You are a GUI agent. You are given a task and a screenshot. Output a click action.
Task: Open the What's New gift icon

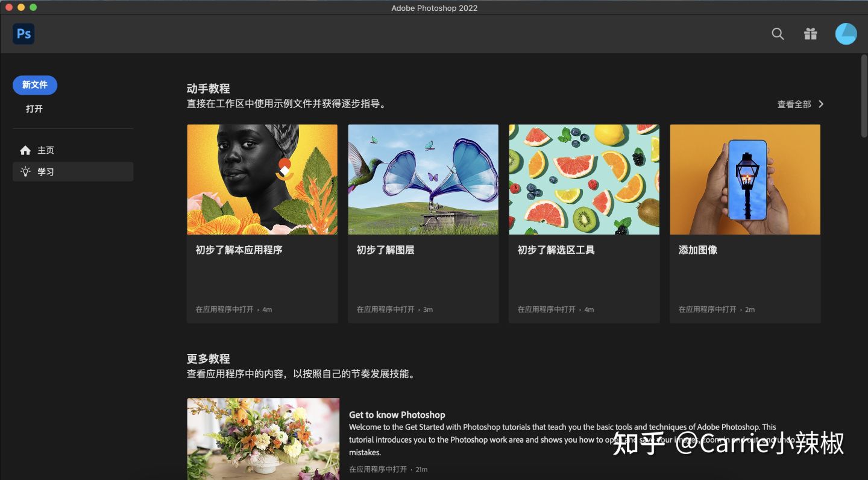coord(810,34)
